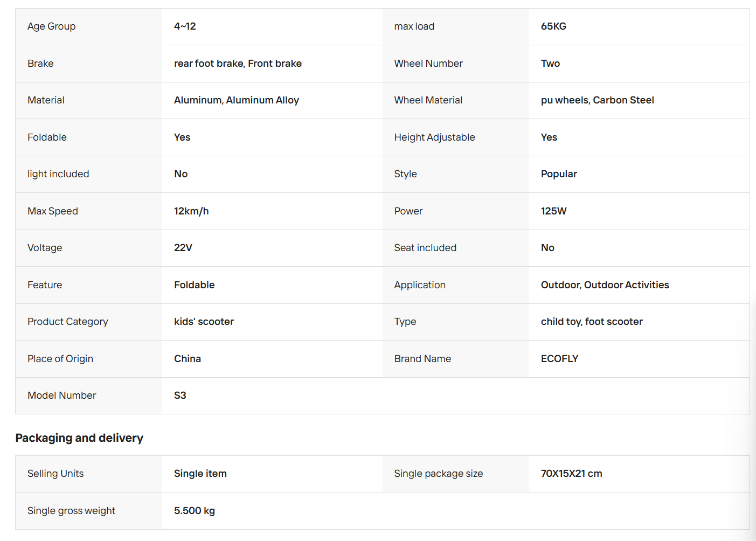Viewport: 756px width, 541px height.
Task: Click the S3 model number value
Action: pyautogui.click(x=180, y=396)
